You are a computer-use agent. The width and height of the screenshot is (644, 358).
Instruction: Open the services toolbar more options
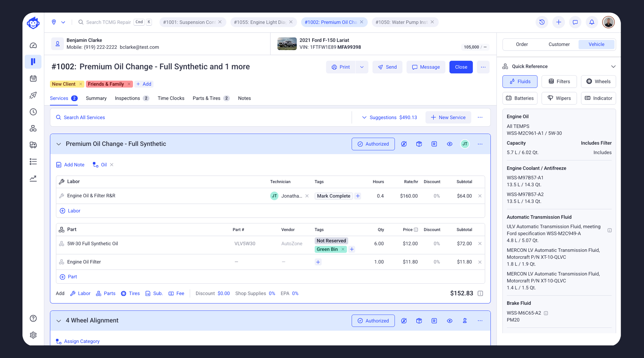pos(480,118)
